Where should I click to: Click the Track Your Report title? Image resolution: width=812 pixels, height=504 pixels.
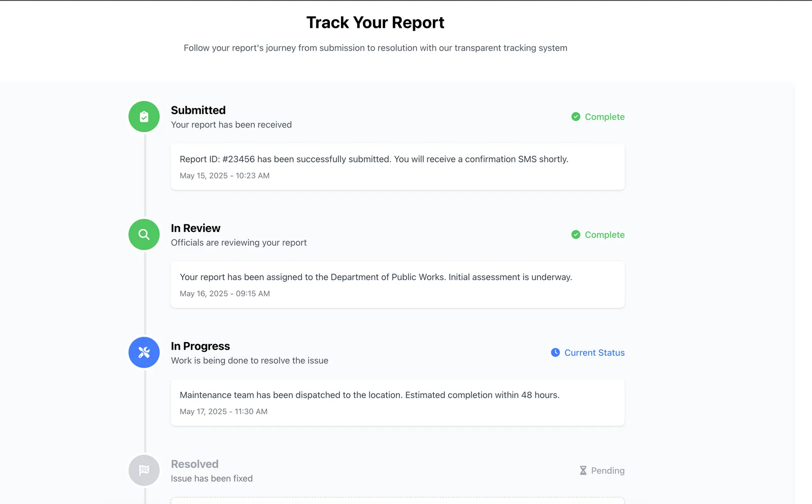[x=376, y=22]
